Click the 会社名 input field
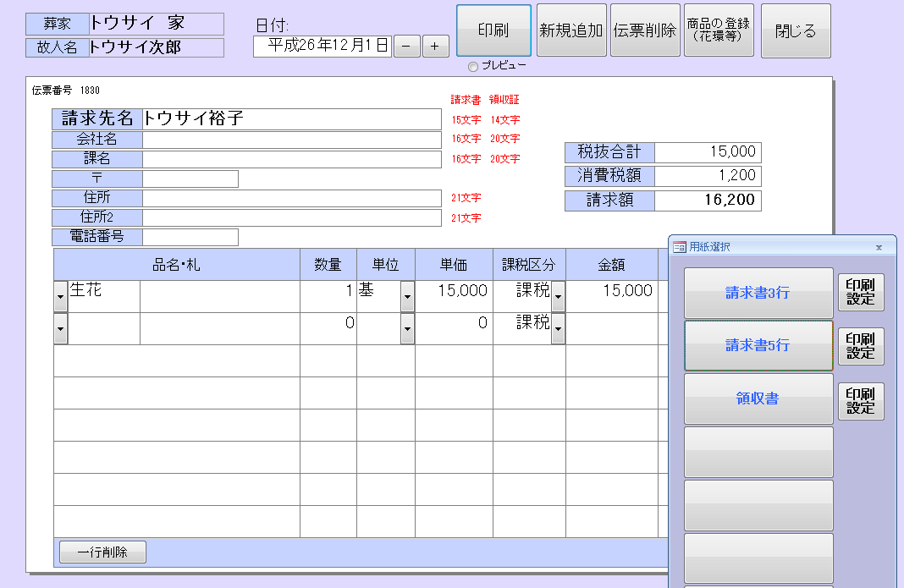The image size is (904, 588). pyautogui.click(x=291, y=140)
